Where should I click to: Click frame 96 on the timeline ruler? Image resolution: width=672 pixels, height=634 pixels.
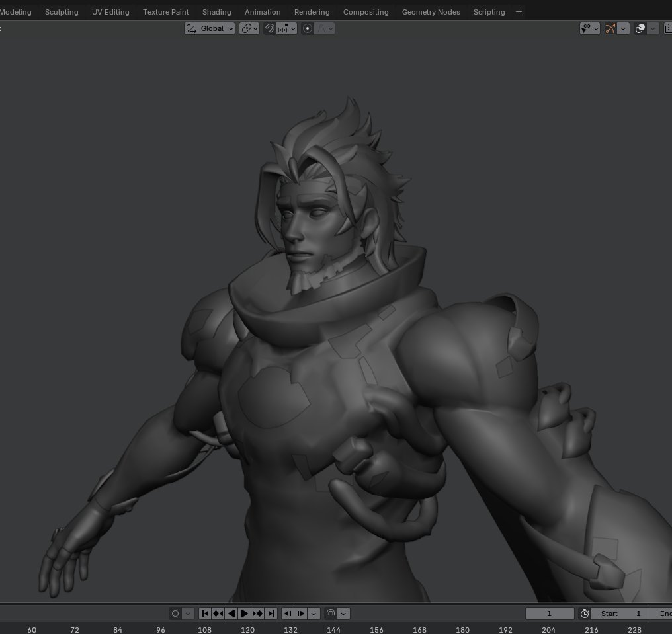(x=161, y=630)
